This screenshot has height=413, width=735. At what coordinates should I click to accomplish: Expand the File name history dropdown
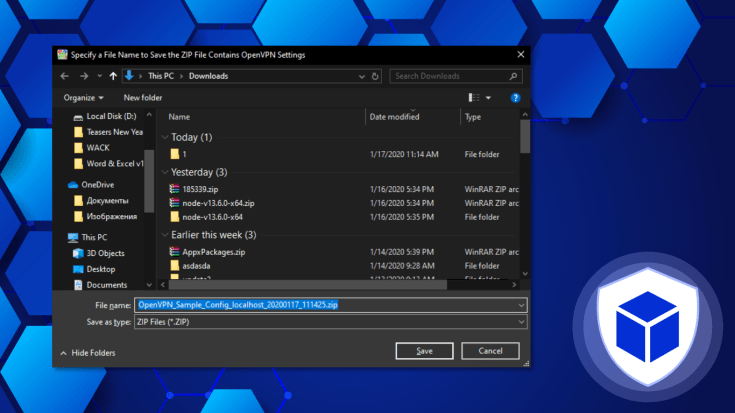(x=521, y=304)
